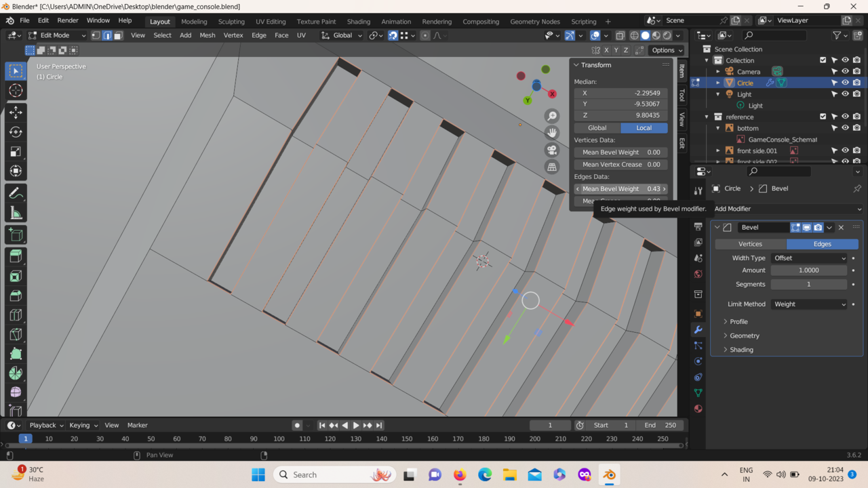This screenshot has width=868, height=488.
Task: Open the Modifiers wrench properties tab
Action: 698,329
